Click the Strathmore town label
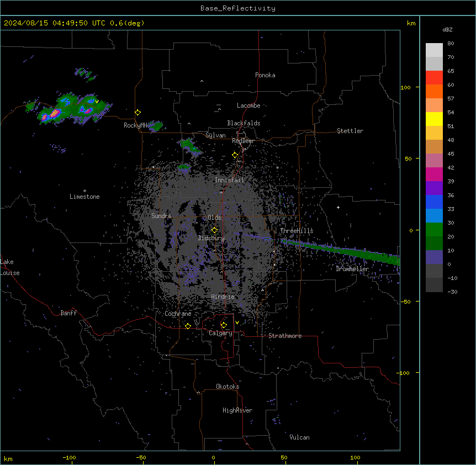The width and height of the screenshot is (476, 465). 285,336
